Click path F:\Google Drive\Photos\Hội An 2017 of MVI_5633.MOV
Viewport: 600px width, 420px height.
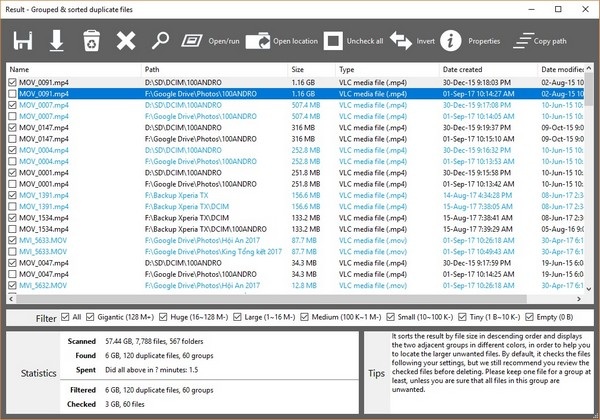point(202,241)
